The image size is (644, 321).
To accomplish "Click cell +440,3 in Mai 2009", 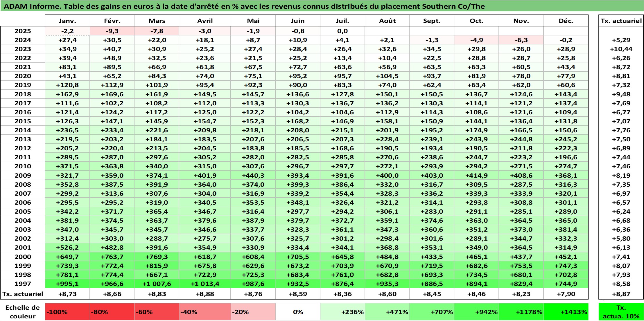I will [253, 175].
